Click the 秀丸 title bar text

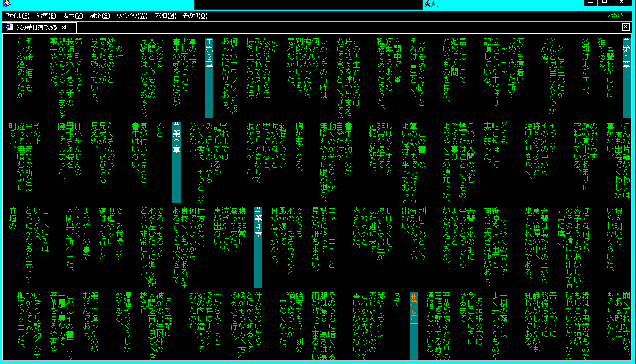pos(431,4)
